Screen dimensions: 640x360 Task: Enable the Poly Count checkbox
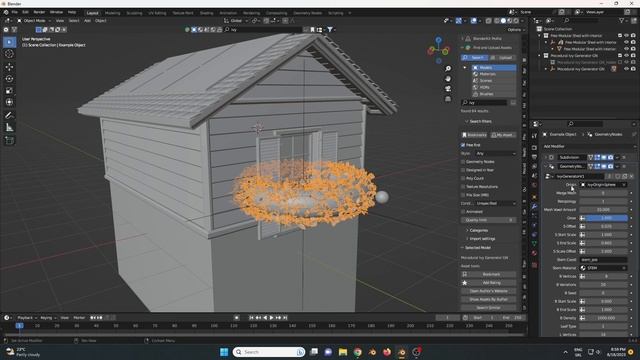click(463, 178)
